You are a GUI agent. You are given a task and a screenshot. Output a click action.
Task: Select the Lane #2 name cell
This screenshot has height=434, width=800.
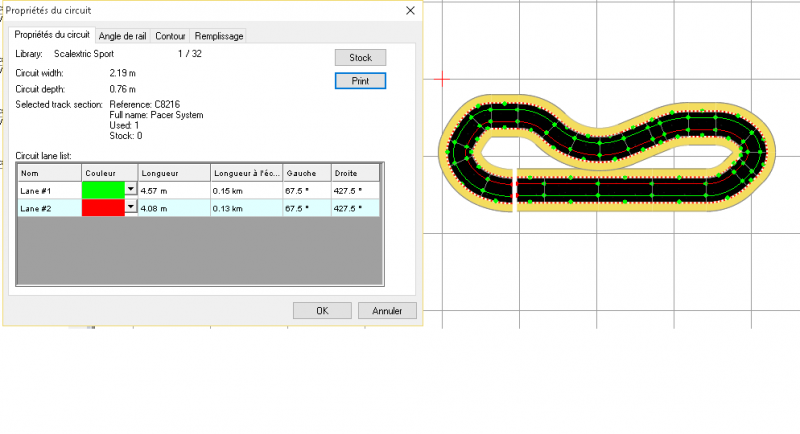coord(49,208)
